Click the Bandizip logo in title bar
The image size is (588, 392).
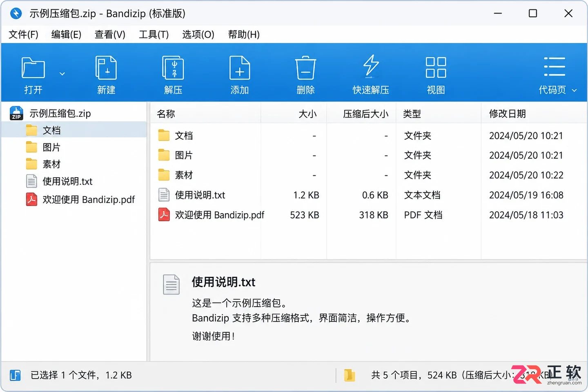(16, 13)
